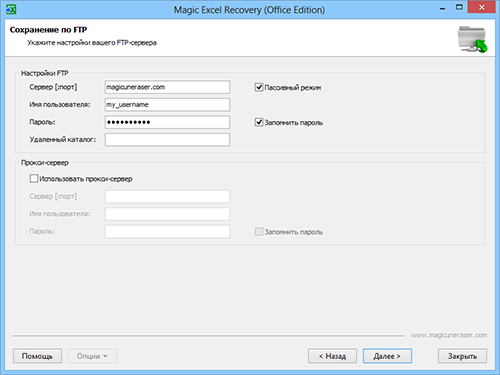Click the Прокси-сервер group label
The width and height of the screenshot is (500, 375).
[45, 163]
